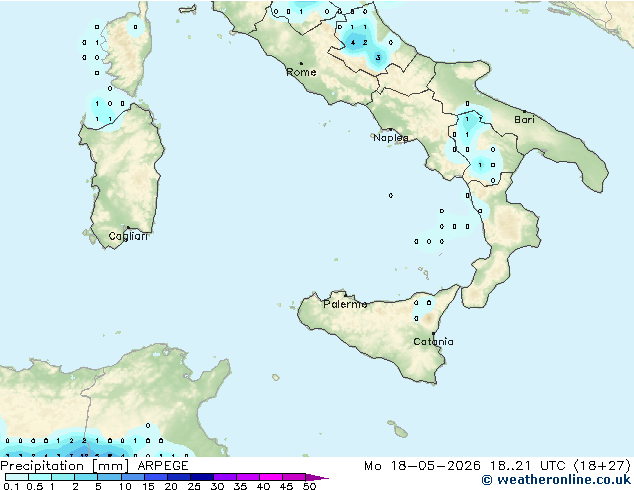Click the ARPEGE model name label

[163, 466]
